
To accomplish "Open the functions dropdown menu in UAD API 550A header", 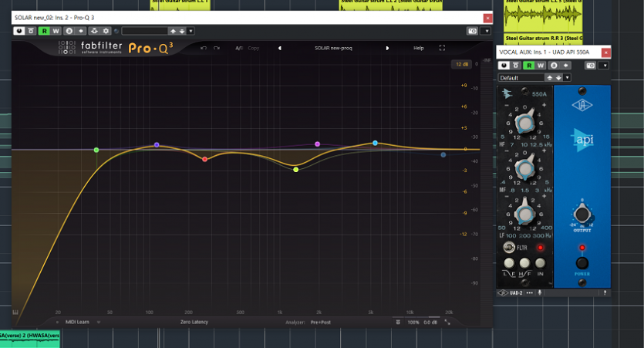I will coord(605,66).
